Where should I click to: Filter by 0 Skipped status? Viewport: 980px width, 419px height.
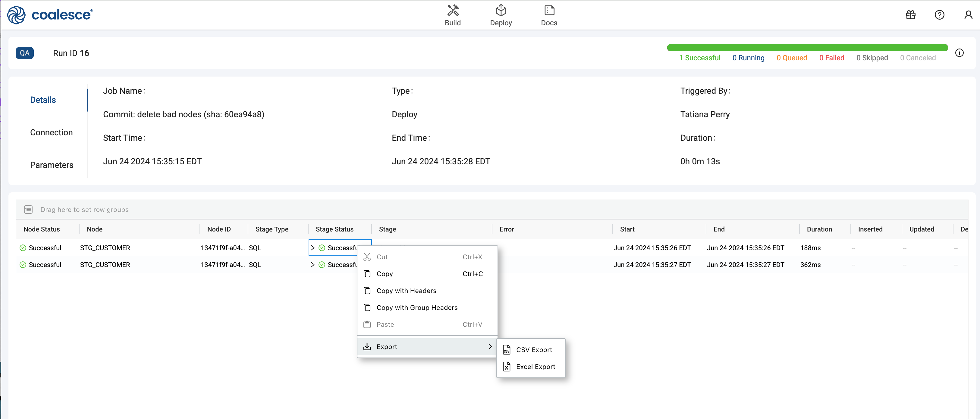click(872, 58)
